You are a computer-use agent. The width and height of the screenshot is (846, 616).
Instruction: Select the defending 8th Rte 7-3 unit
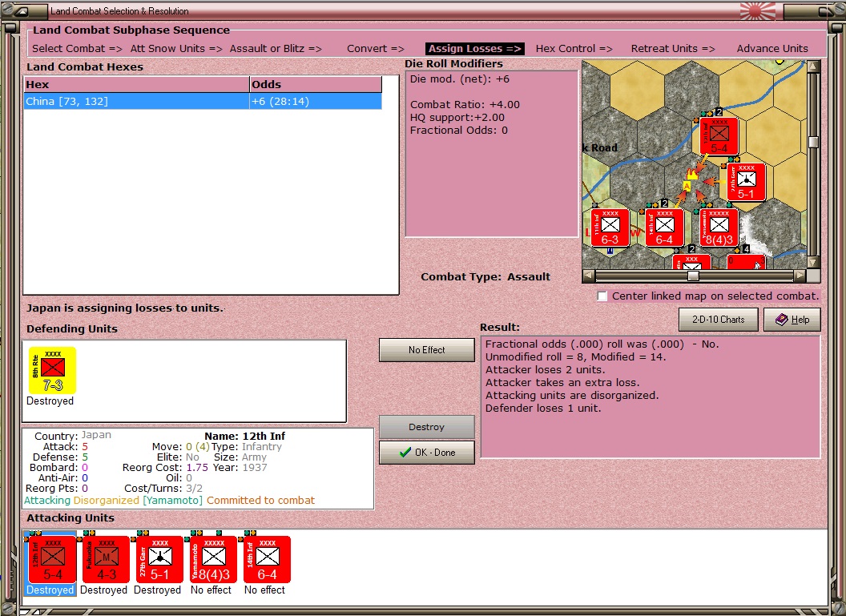click(x=52, y=370)
